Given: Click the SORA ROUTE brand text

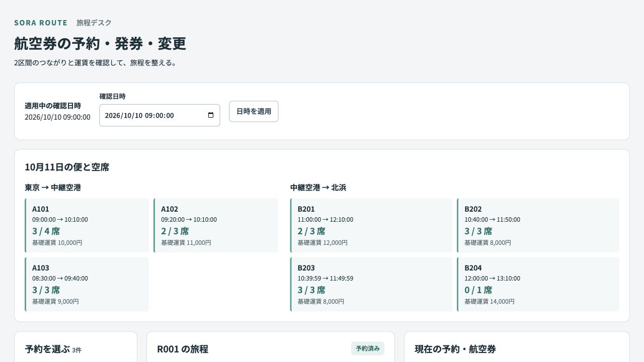Looking at the screenshot, I should tap(41, 23).
